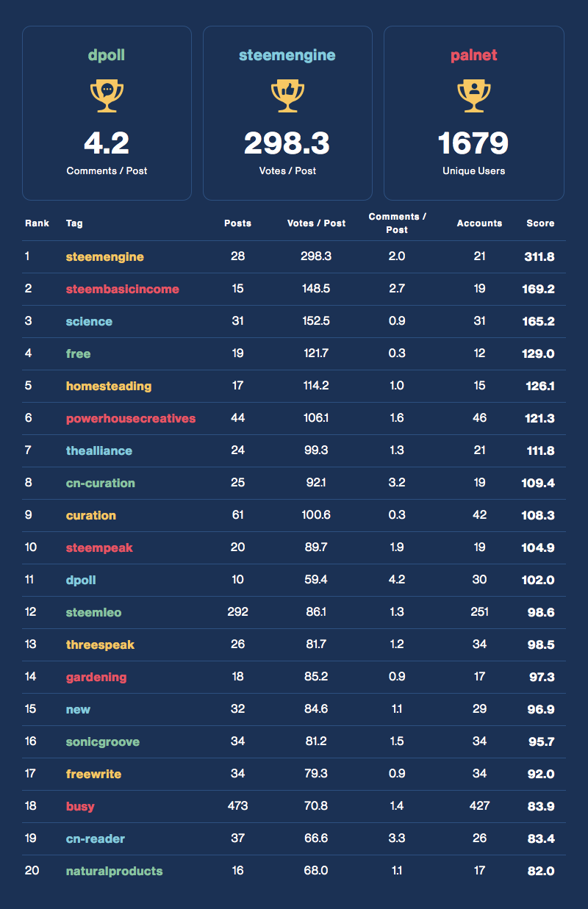Select comments value 4.2 in dpoll row
The image size is (588, 909).
coord(397,580)
